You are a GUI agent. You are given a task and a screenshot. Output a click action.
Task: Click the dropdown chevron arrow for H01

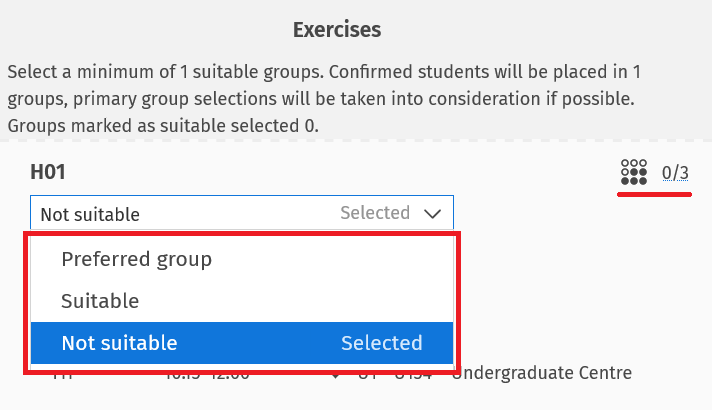[433, 213]
